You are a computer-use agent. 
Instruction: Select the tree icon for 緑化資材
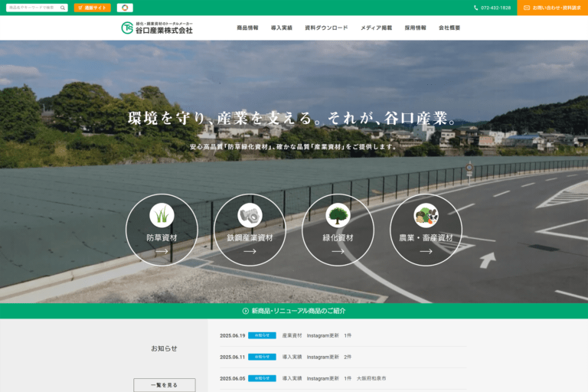click(x=338, y=216)
